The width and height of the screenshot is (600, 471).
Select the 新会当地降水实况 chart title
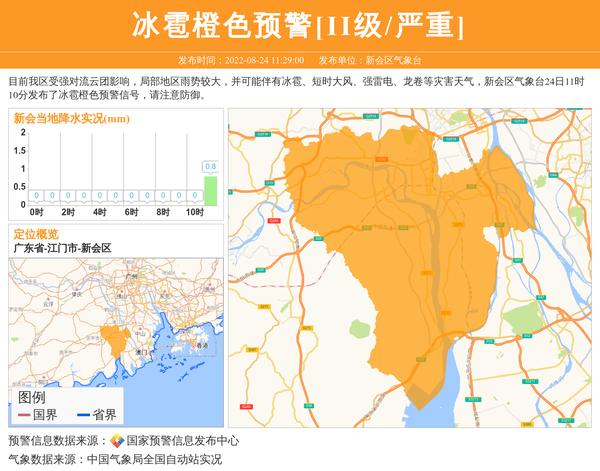tap(71, 119)
